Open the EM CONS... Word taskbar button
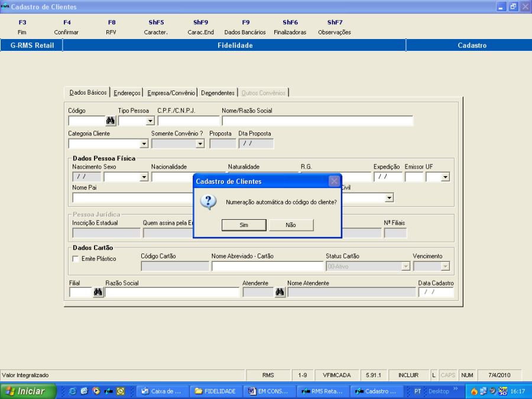Viewport: 532px width, 399px height. point(269,391)
